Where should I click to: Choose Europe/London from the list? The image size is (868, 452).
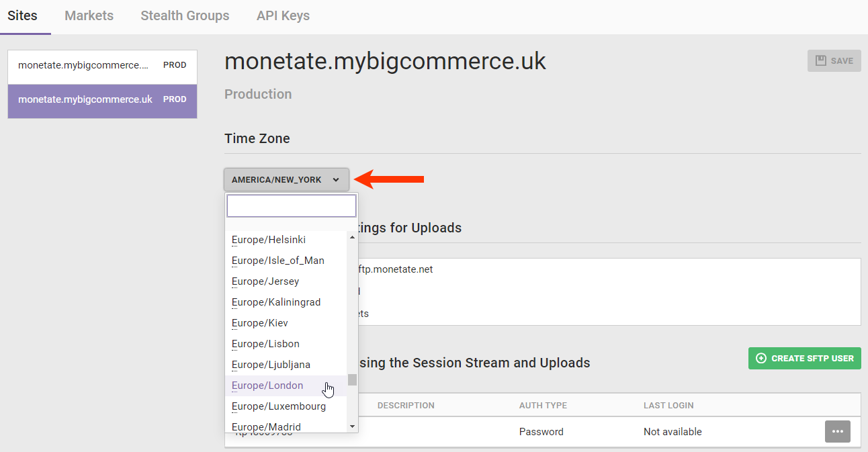coord(267,386)
